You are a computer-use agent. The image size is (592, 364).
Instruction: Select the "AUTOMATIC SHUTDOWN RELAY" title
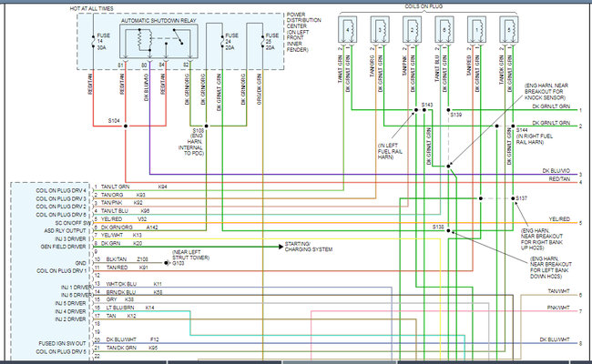point(158,20)
